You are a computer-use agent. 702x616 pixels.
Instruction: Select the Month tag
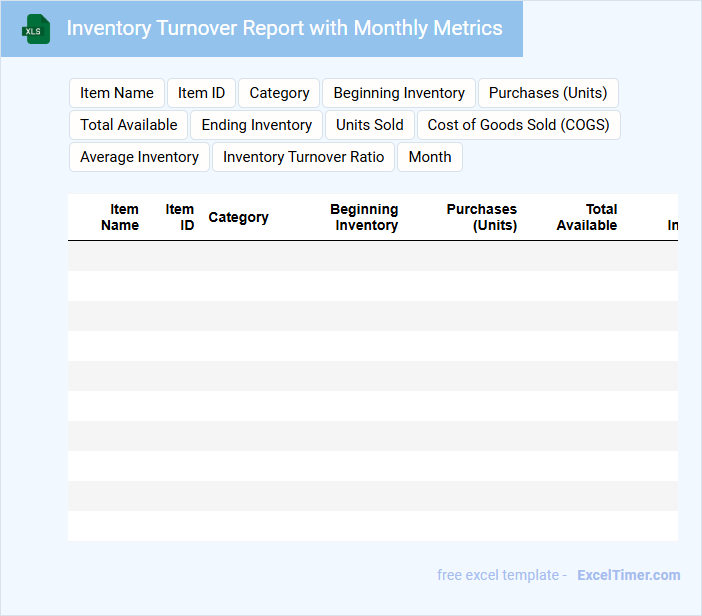430,157
